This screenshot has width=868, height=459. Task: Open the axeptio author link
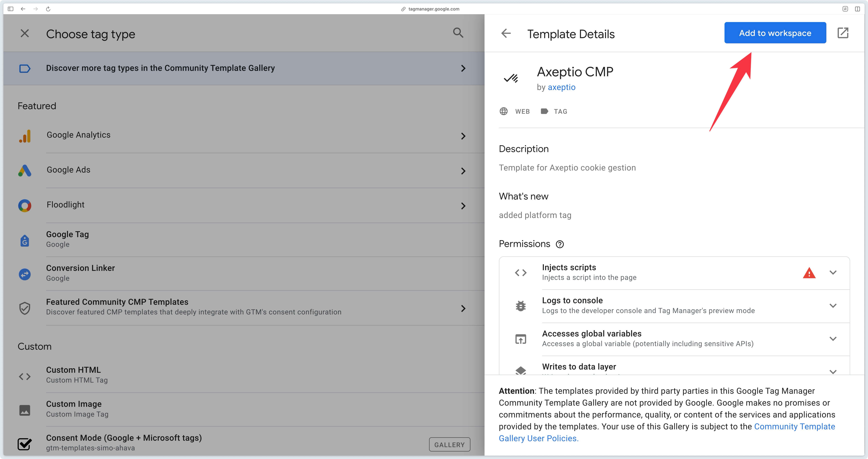[561, 87]
